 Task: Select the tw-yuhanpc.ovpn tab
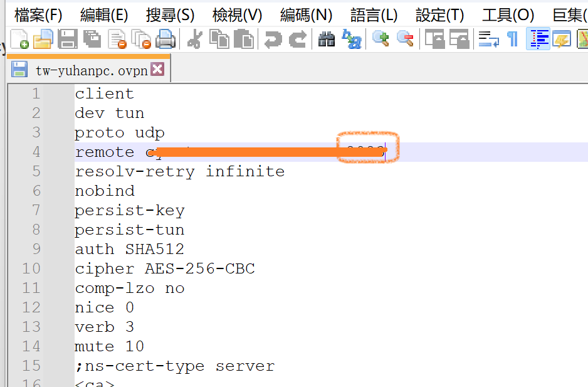click(91, 70)
